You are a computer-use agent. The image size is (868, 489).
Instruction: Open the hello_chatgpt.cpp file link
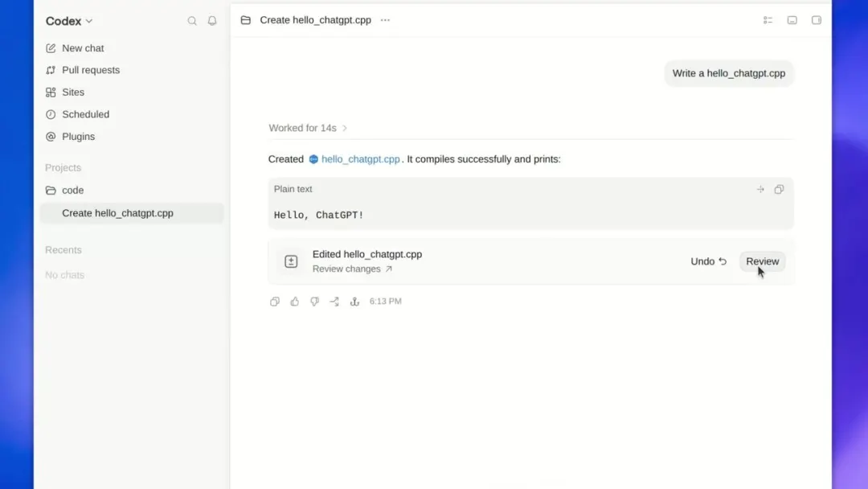355,159
